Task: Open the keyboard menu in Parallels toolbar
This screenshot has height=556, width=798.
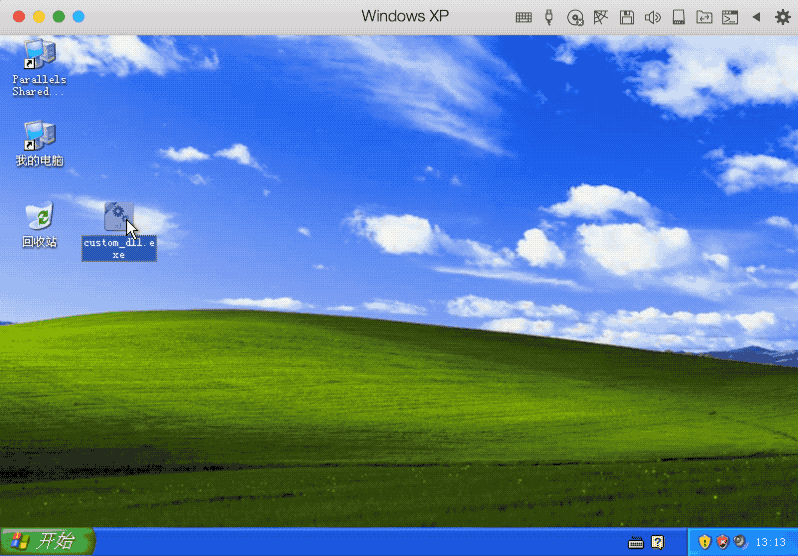Action: coord(523,17)
